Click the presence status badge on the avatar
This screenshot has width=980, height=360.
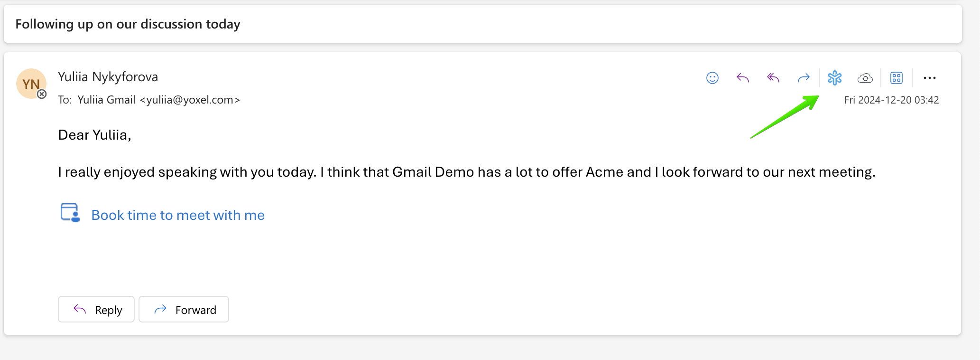coord(42,94)
